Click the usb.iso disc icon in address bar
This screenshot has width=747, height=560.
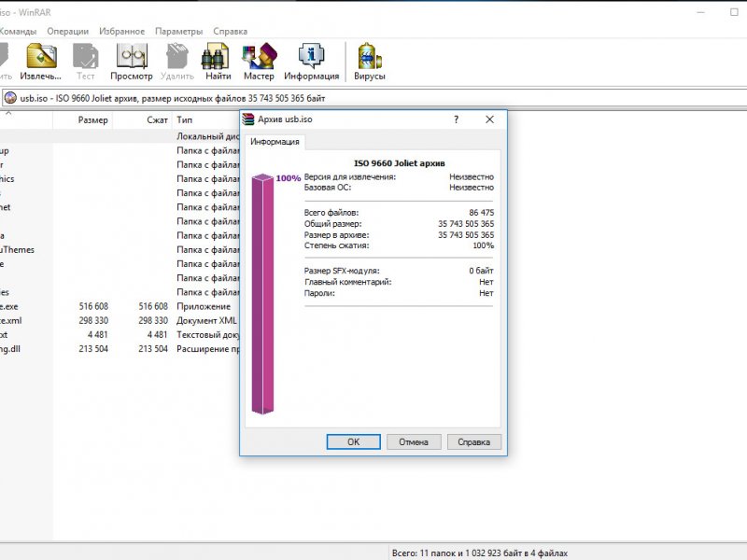pyautogui.click(x=10, y=98)
